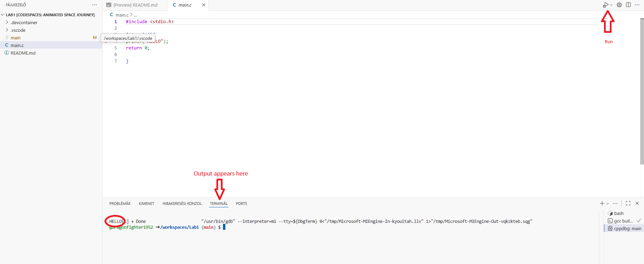This screenshot has height=264, width=644.
Task: Select the main binary file in explorer
Action: click(x=16, y=38)
